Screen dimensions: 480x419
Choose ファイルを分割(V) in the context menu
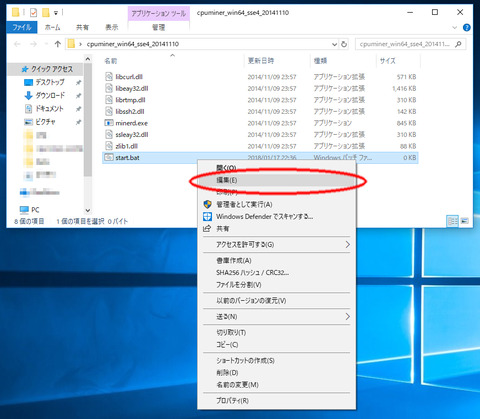277,285
